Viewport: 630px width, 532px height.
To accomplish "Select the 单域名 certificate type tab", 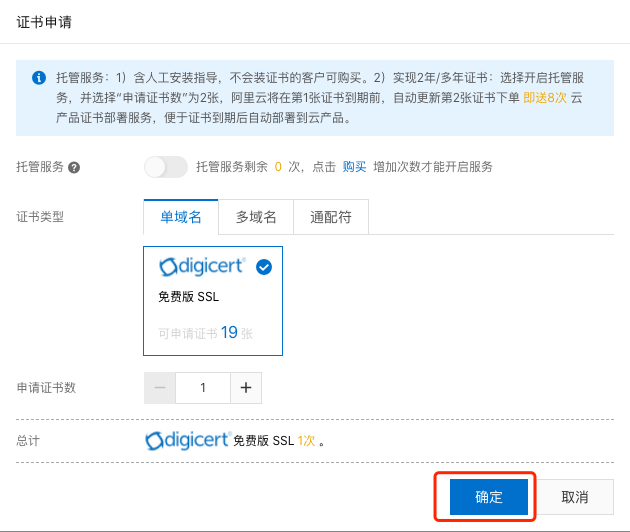I will [181, 217].
